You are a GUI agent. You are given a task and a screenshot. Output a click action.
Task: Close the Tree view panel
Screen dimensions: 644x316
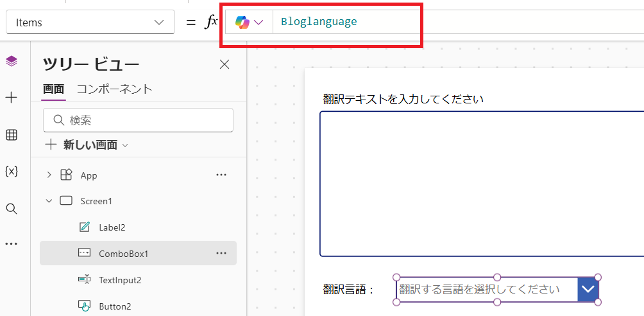(x=225, y=64)
